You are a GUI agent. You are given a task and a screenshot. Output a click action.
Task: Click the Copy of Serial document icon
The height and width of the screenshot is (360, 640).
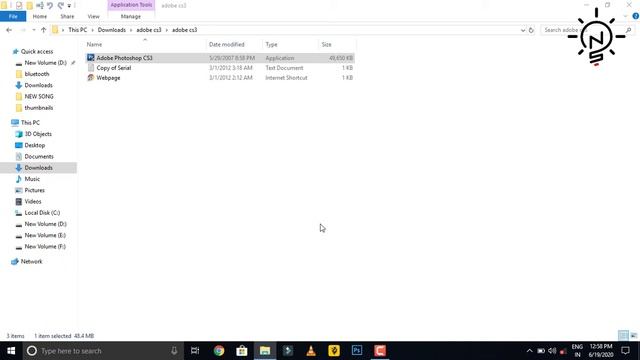coord(91,68)
